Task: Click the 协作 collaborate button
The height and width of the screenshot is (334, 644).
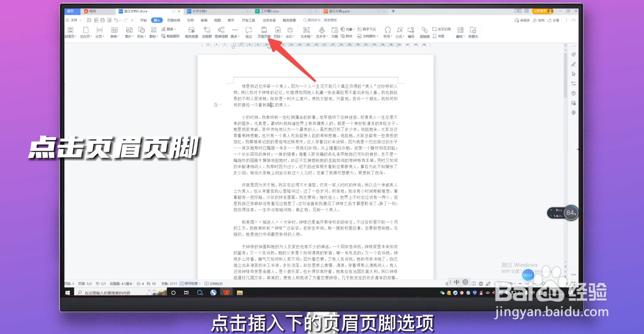Action: [x=539, y=20]
